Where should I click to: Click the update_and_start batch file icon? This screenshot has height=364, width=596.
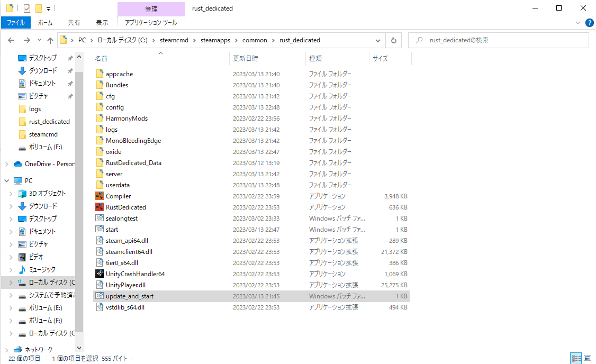[100, 296]
